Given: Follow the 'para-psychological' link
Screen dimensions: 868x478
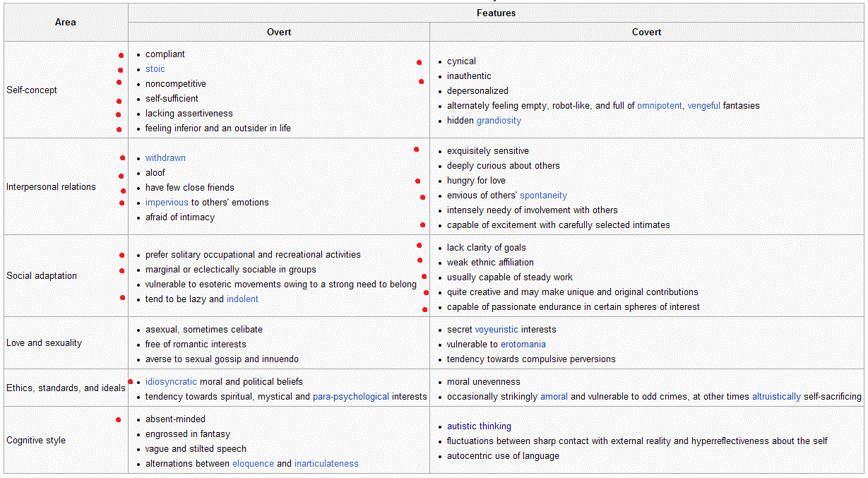Looking at the screenshot, I should (351, 397).
